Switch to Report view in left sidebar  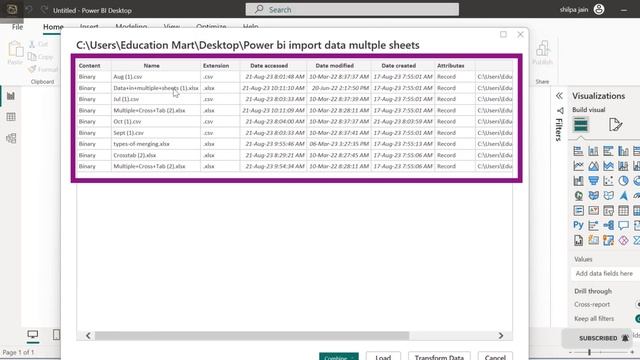point(11,96)
